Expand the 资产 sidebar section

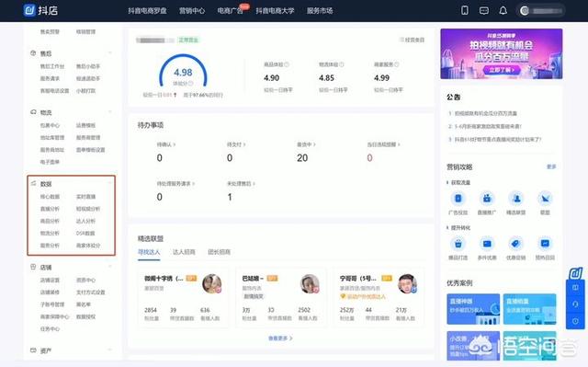coord(110,350)
